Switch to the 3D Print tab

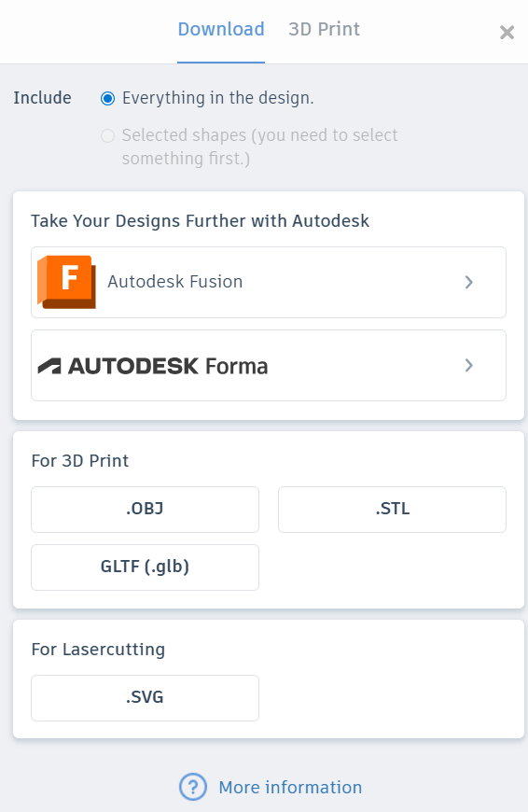click(x=324, y=30)
